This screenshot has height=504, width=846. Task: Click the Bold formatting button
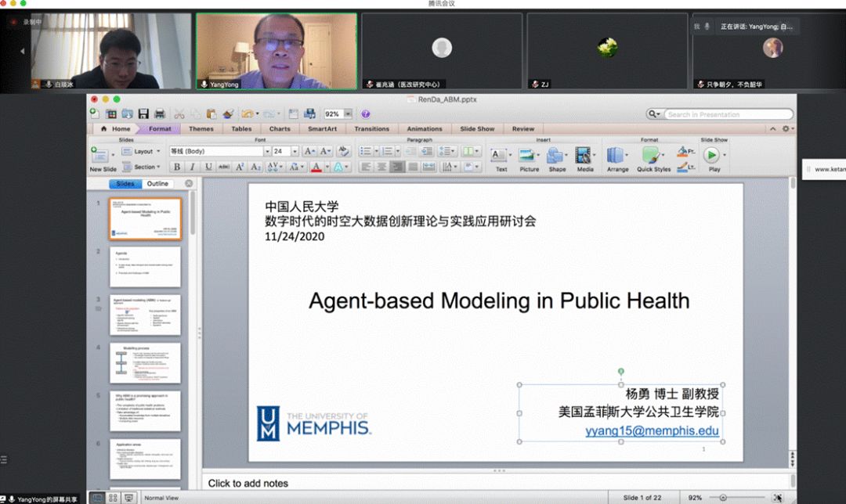(x=176, y=167)
